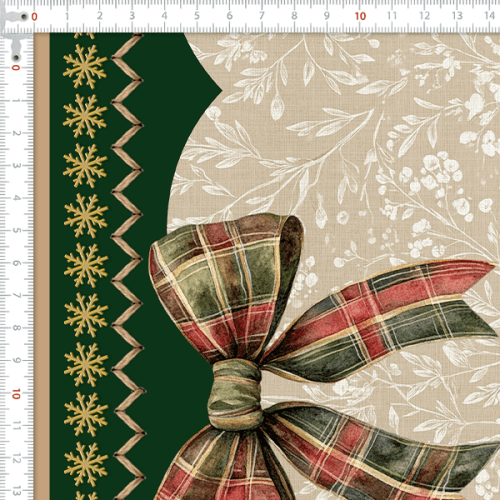
Task: Click the number 5 on left ruler
Action: tap(16, 230)
